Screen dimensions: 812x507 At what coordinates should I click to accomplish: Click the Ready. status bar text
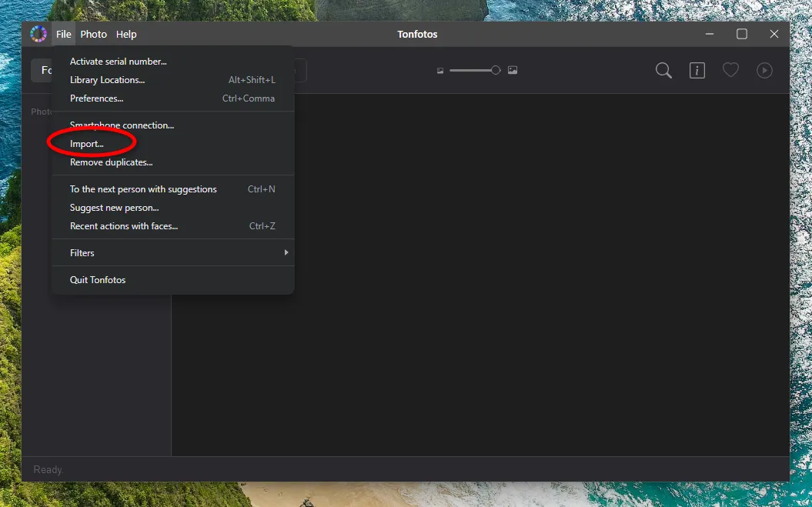[x=48, y=470]
